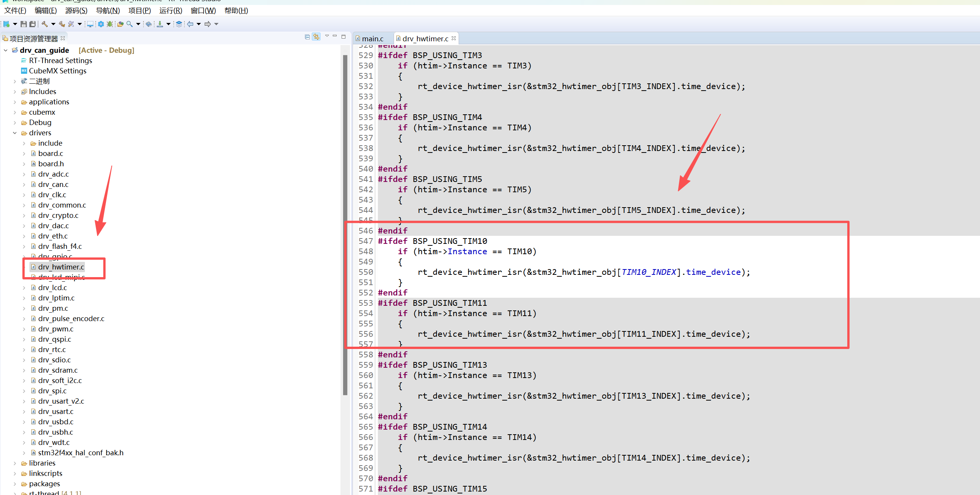Image resolution: width=980 pixels, height=495 pixels.
Task: Open search using the magnifier toolbar icon
Action: tap(129, 24)
